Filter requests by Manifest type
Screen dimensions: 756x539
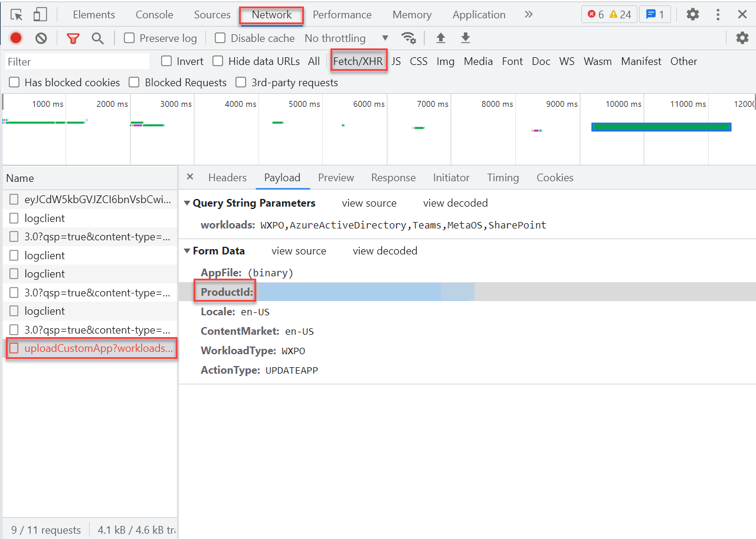point(641,61)
